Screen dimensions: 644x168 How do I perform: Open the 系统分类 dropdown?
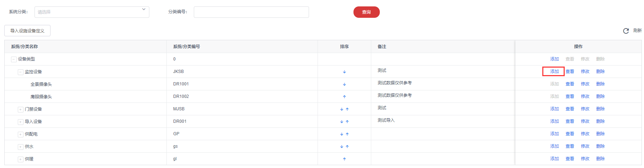coord(92,12)
